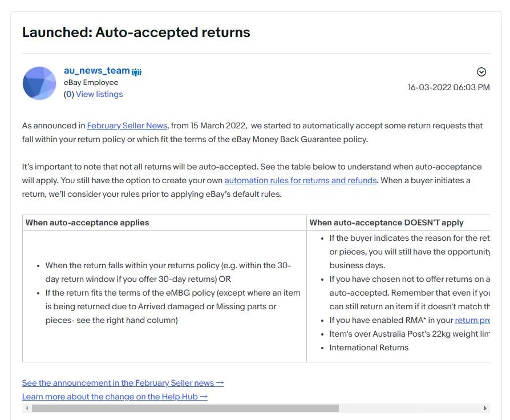This screenshot has width=510, height=420.
Task: Follow automation rules for returns and refunds link
Action: click(x=301, y=180)
